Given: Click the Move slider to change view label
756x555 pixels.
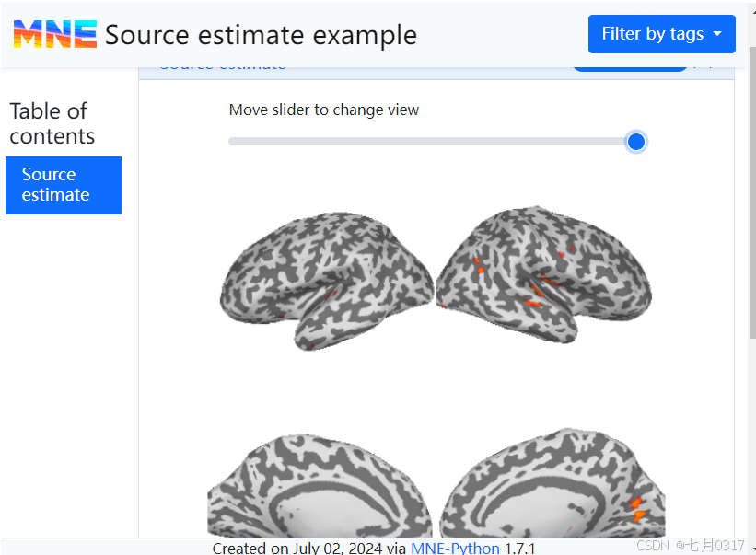Looking at the screenshot, I should (324, 110).
